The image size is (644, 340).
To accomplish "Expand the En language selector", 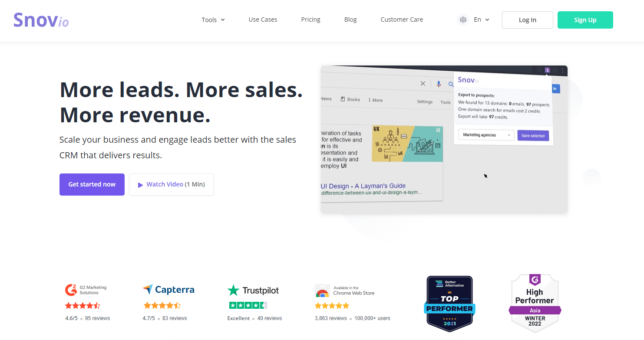I will point(482,20).
